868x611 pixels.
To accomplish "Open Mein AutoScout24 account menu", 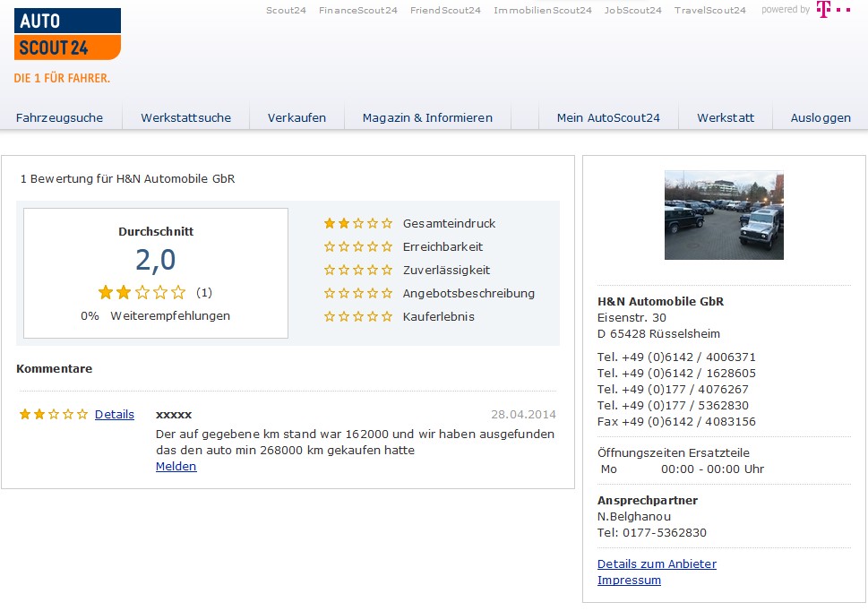I will pyautogui.click(x=608, y=118).
